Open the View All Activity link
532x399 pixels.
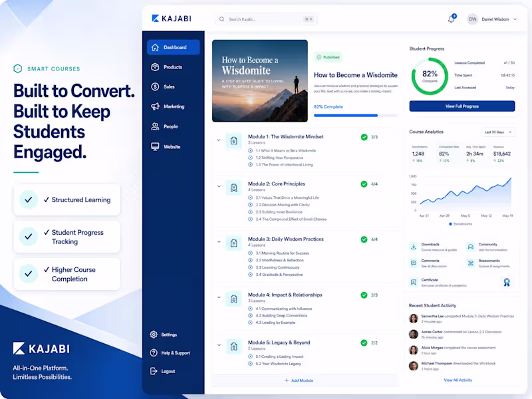(458, 380)
